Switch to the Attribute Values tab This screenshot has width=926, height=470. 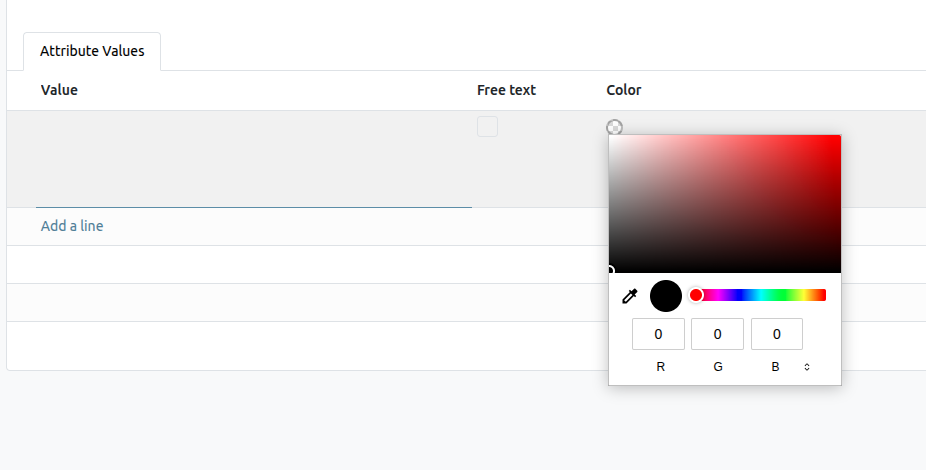(x=92, y=51)
